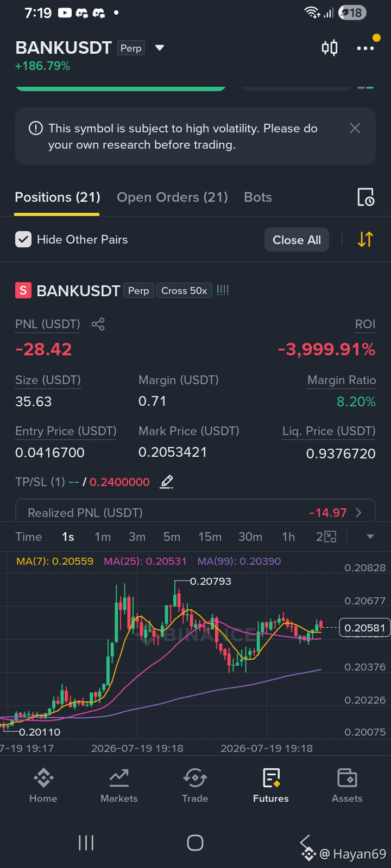Tap the ROI value -3,999.91%
The width and height of the screenshot is (391, 868).
(326, 349)
